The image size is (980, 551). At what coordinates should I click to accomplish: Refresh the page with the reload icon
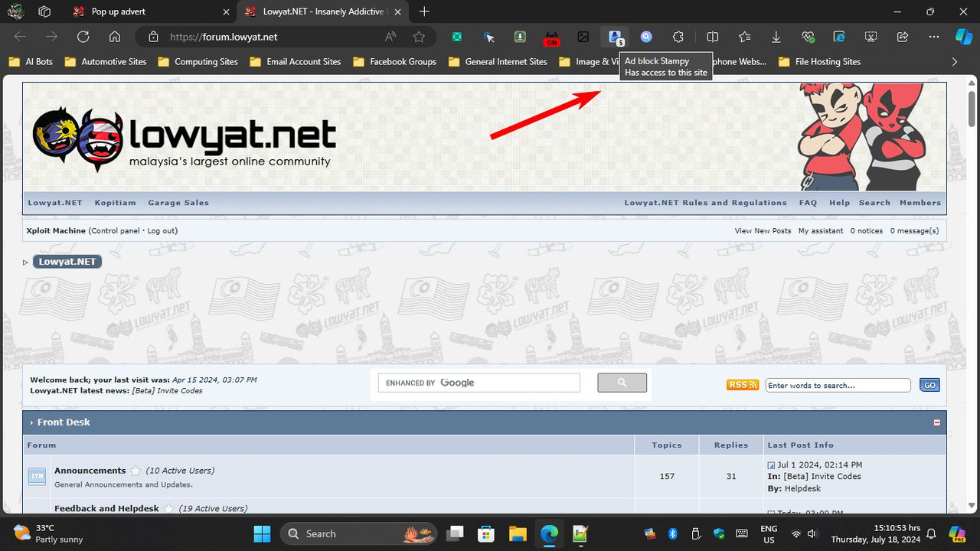[x=83, y=37]
